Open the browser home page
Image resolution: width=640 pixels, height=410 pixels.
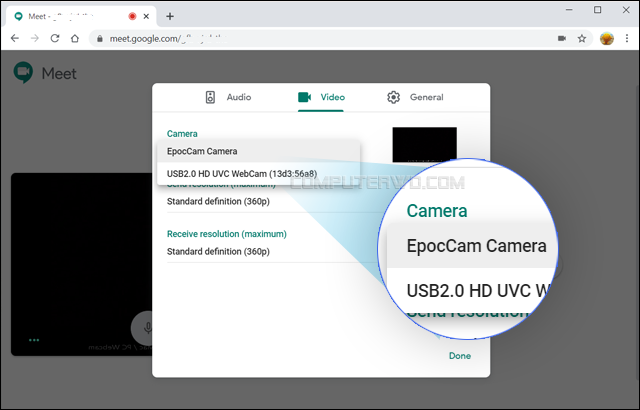coord(75,38)
